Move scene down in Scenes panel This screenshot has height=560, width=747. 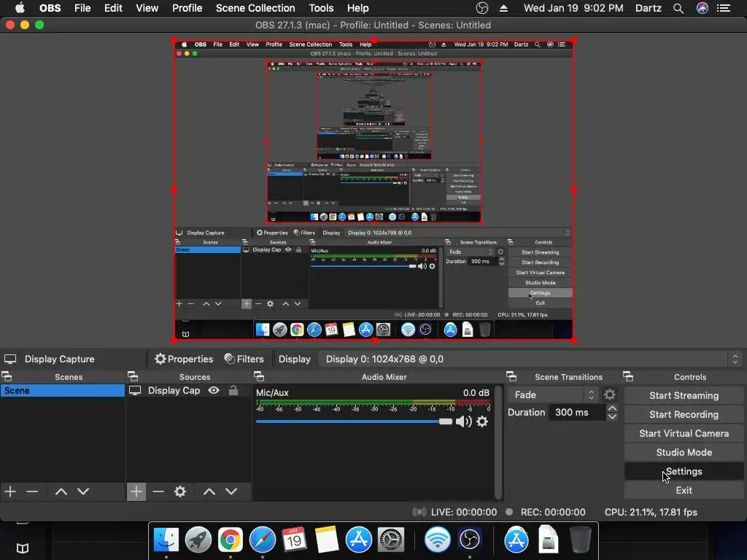tap(83, 491)
